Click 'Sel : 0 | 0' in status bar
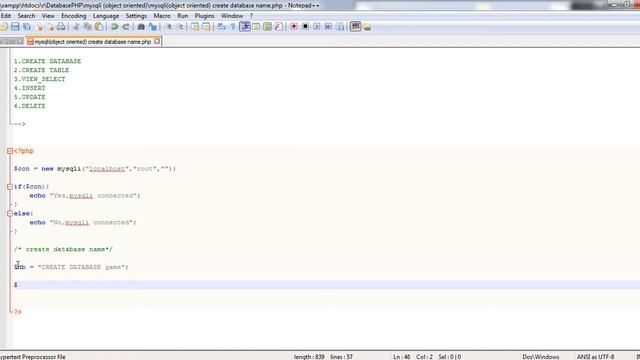The height and width of the screenshot is (360, 640). tap(449, 357)
